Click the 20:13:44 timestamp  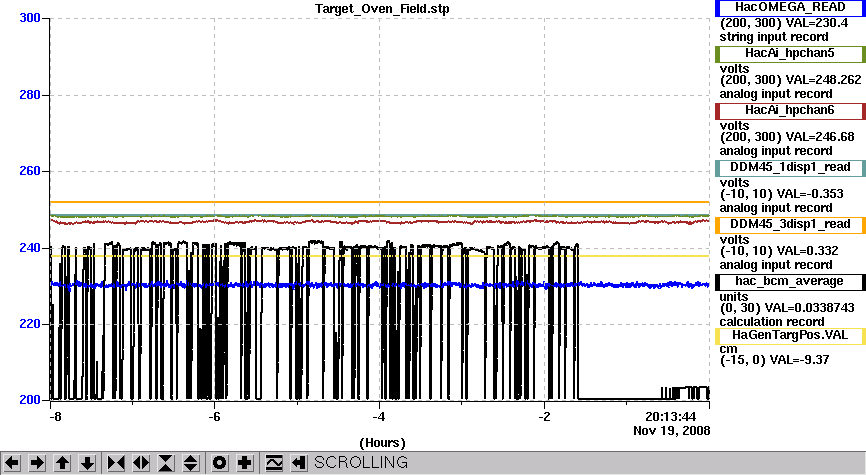670,416
